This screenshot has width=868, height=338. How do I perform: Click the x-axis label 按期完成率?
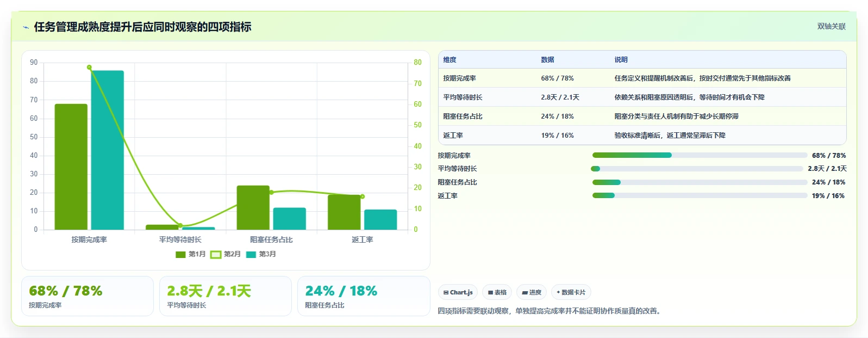coord(89,239)
